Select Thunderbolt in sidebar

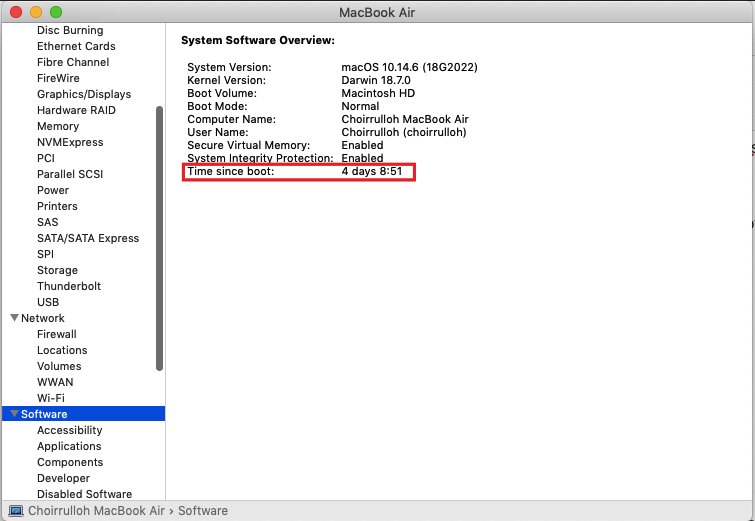click(x=69, y=286)
